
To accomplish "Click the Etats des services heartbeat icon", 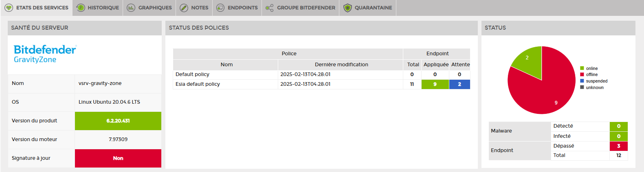I will pos(9,8).
